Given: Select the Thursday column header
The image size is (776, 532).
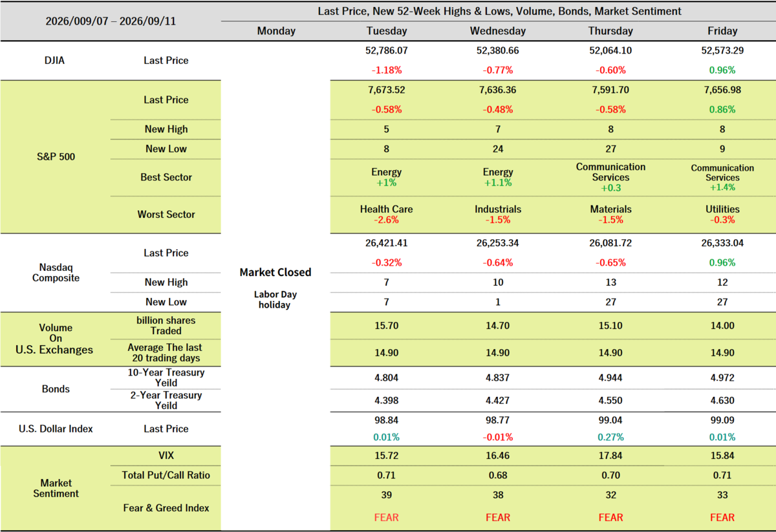Looking at the screenshot, I should click(610, 31).
